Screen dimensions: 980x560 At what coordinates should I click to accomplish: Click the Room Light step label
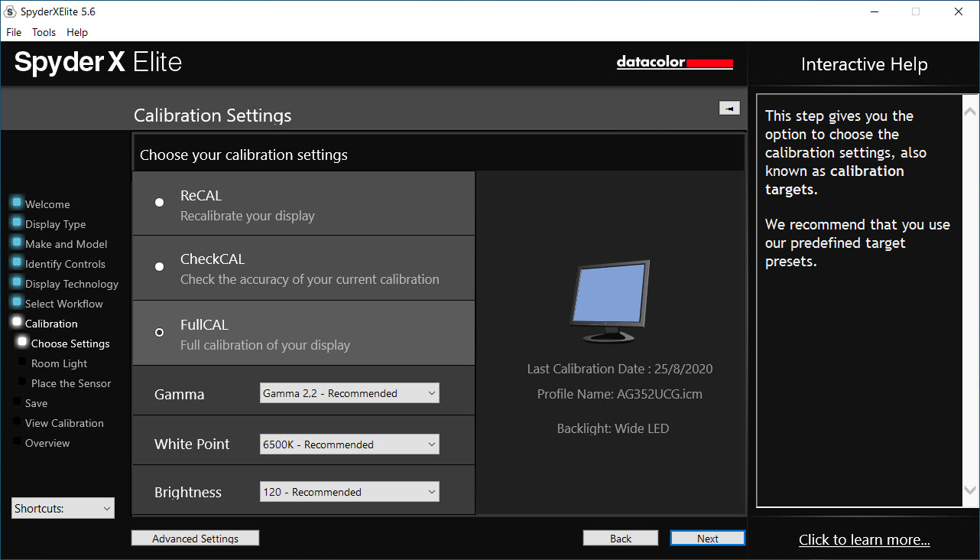click(59, 363)
